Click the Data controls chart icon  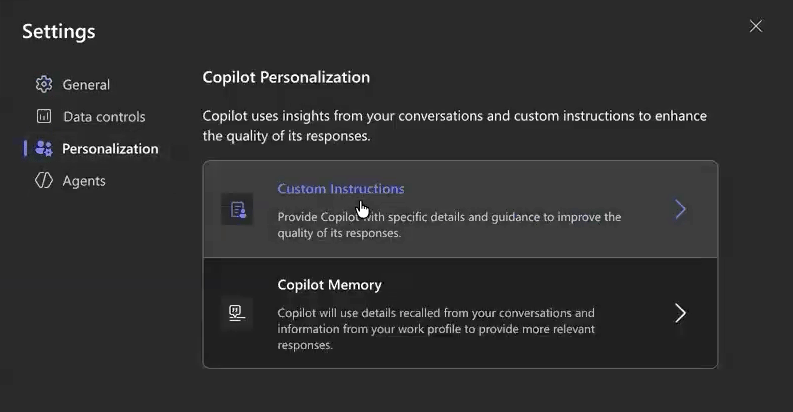coord(44,116)
